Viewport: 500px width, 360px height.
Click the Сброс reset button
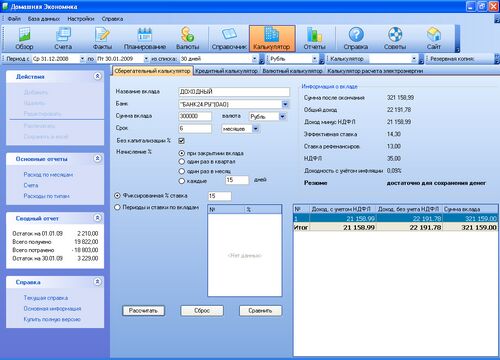click(202, 311)
